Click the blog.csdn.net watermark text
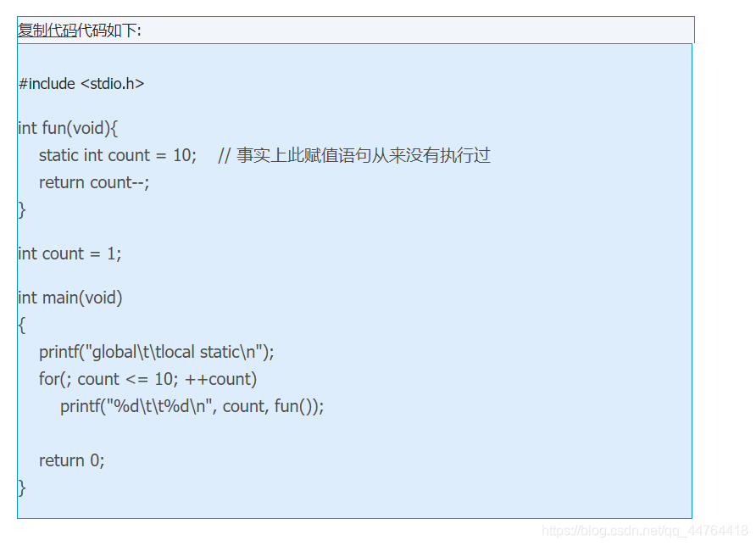756x546 pixels. [644, 531]
